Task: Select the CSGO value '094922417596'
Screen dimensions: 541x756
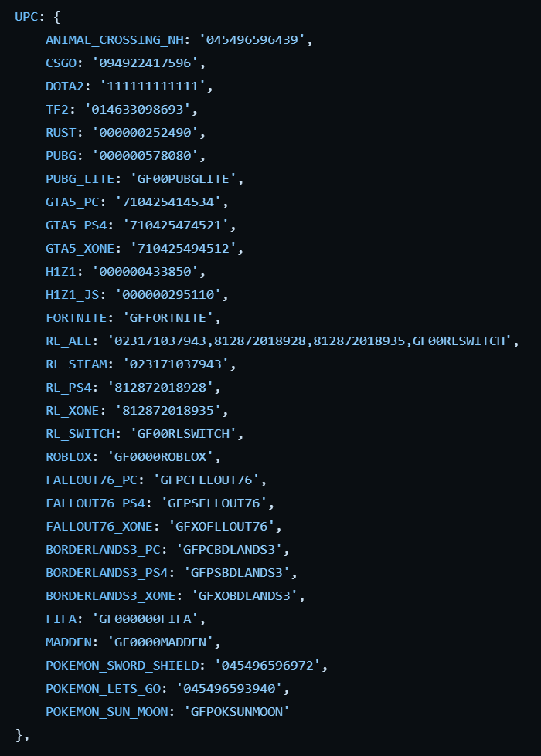Action: point(145,63)
